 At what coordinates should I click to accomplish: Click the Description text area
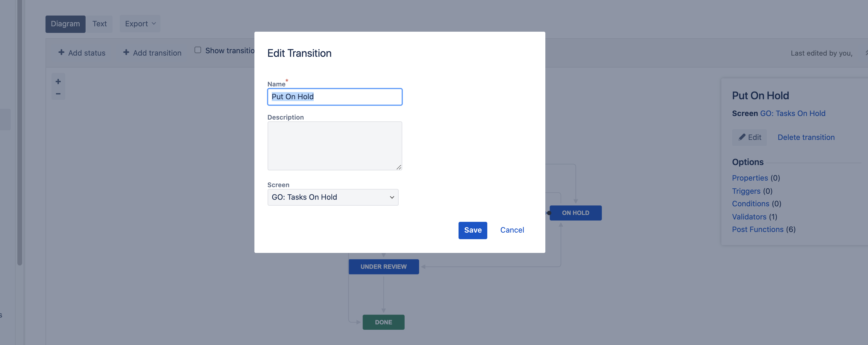tap(334, 146)
